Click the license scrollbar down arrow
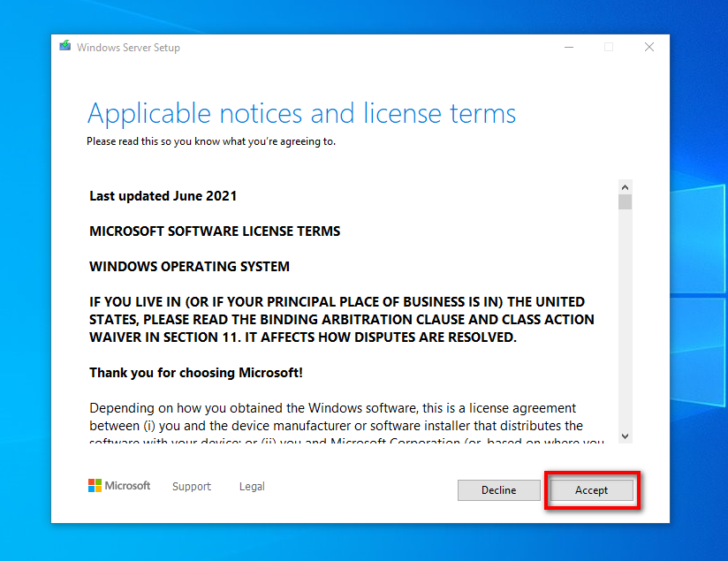Viewport: 728px width, 561px height. click(625, 436)
